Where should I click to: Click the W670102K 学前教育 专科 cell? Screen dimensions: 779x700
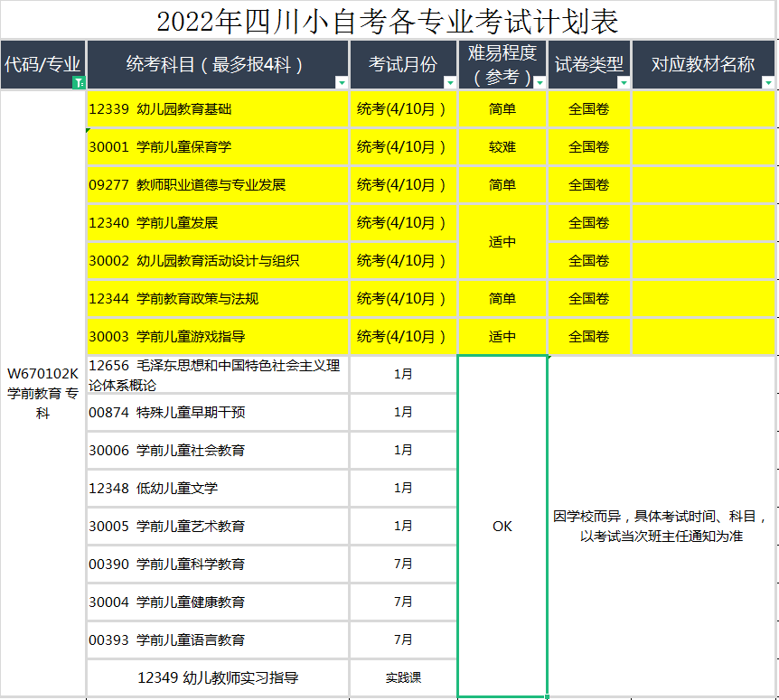[42, 393]
